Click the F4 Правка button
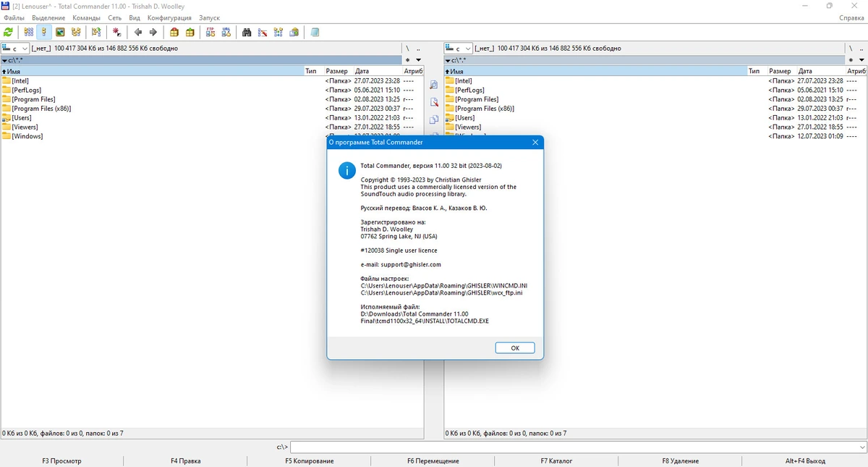 (x=186, y=460)
